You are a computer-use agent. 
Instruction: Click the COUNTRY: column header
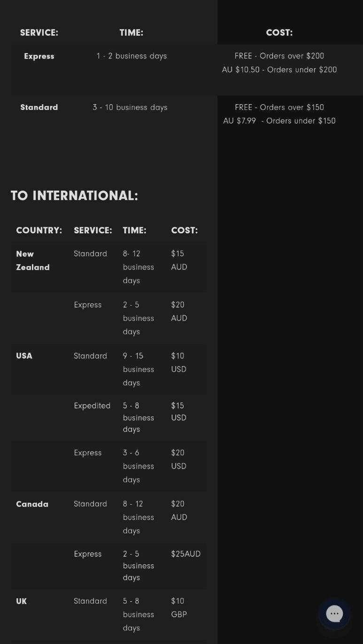tap(39, 230)
